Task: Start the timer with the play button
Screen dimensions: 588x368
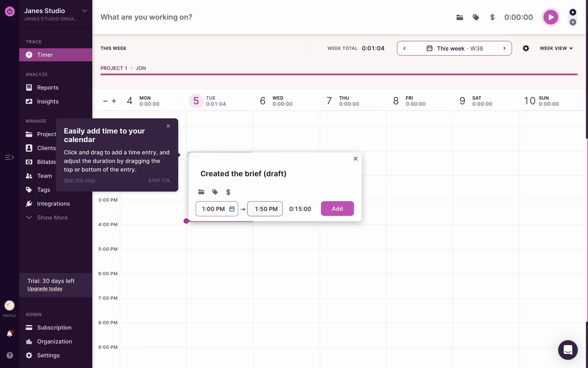Action: 550,17
